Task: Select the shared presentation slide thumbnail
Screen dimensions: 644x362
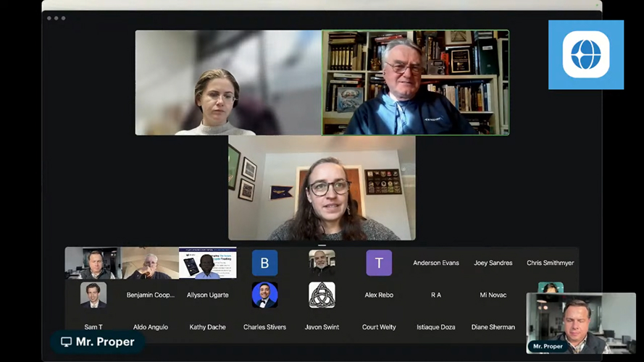Action: coord(207,263)
